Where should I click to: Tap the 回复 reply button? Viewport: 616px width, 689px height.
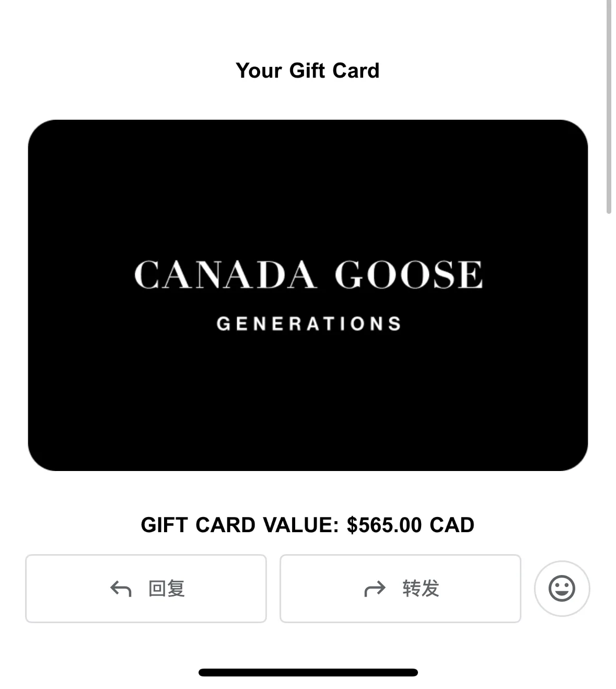coord(146,589)
